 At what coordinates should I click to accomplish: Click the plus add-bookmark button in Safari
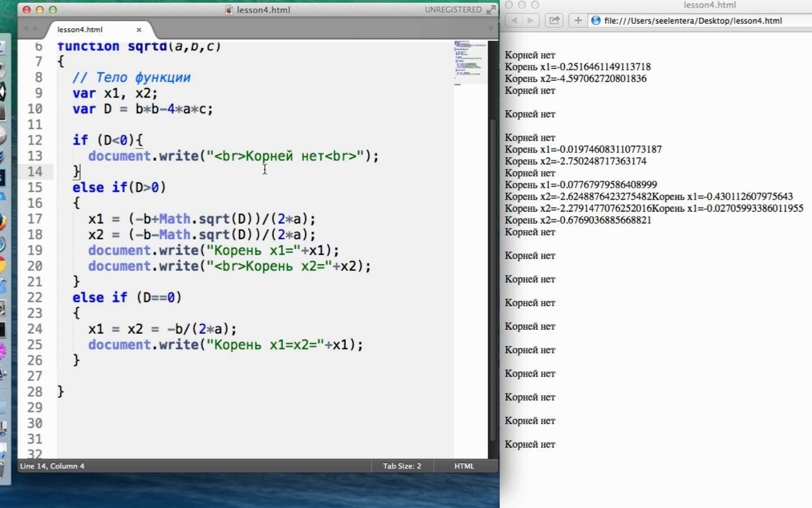(578, 20)
